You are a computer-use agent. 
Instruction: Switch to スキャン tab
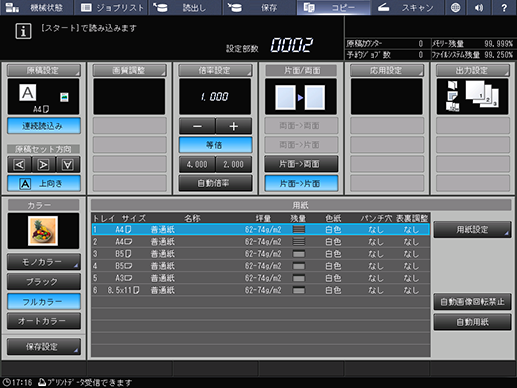point(408,7)
